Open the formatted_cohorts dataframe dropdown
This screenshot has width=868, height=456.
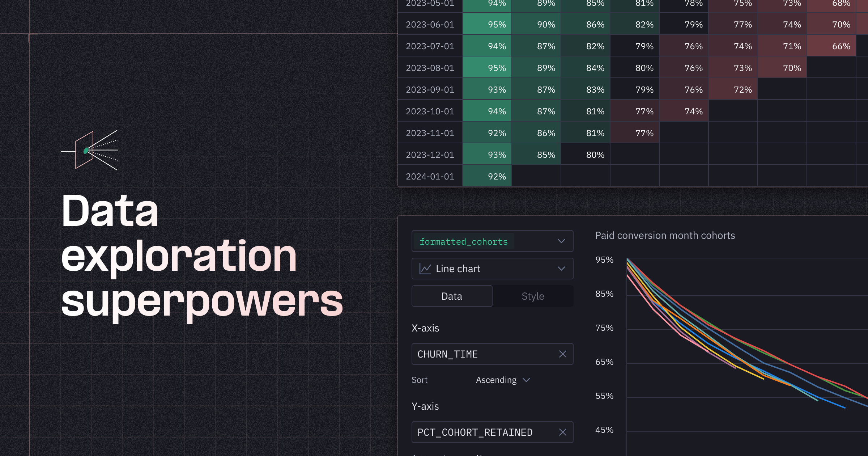pyautogui.click(x=561, y=241)
